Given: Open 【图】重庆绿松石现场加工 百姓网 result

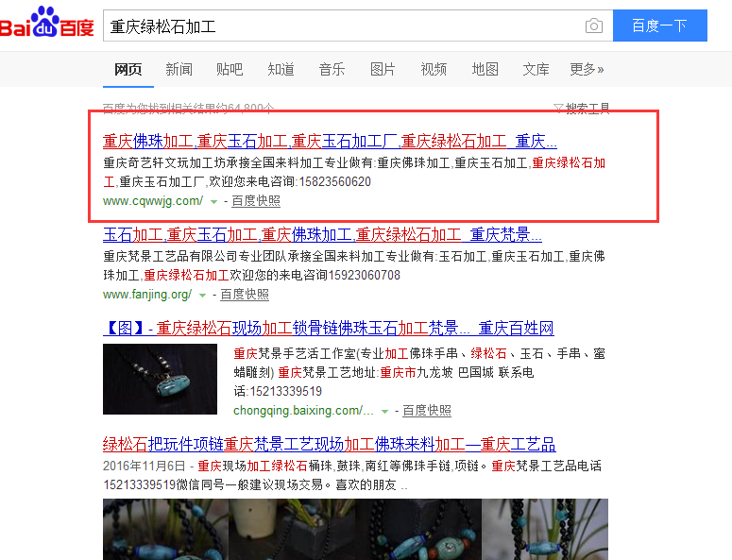Looking at the screenshot, I should click(328, 328).
